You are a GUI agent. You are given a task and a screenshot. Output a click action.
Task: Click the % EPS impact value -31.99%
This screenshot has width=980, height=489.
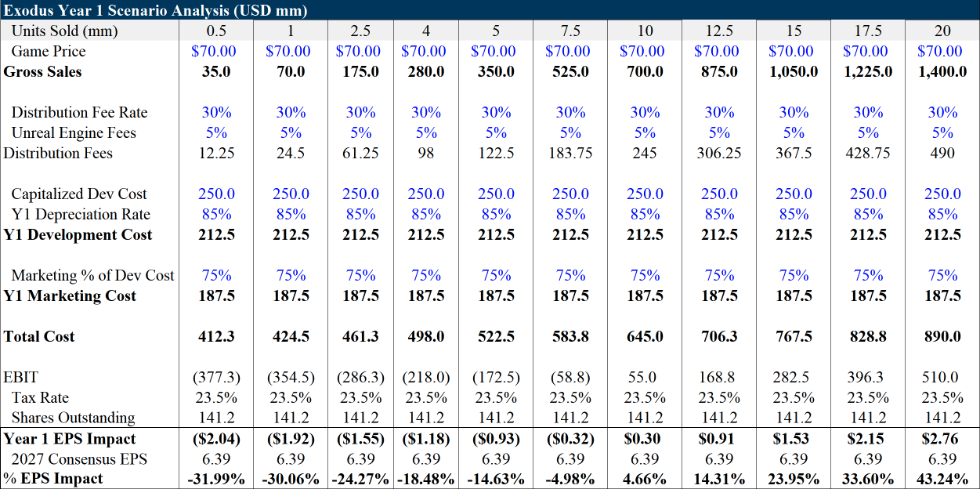tap(216, 479)
